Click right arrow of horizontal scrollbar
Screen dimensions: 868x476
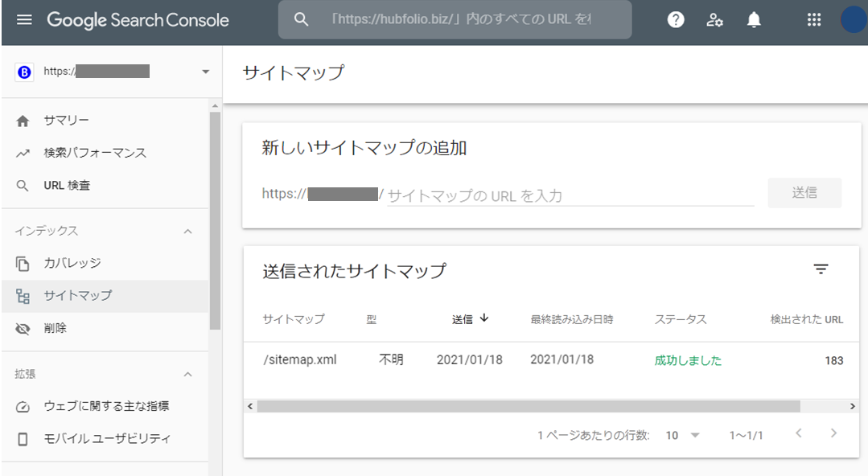coord(853,406)
